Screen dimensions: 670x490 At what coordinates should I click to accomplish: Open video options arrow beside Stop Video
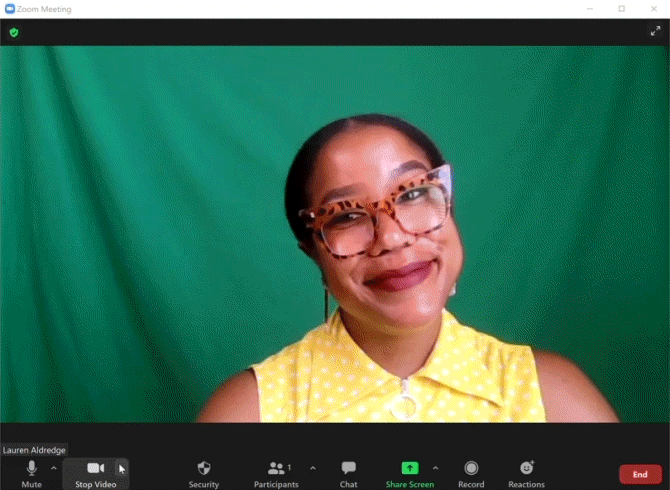pyautogui.click(x=122, y=469)
